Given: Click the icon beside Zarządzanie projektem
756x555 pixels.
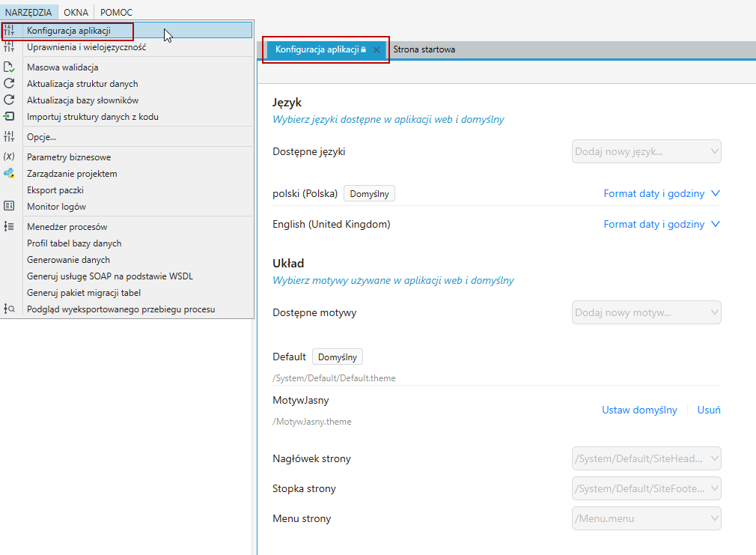Looking at the screenshot, I should 9,173.
